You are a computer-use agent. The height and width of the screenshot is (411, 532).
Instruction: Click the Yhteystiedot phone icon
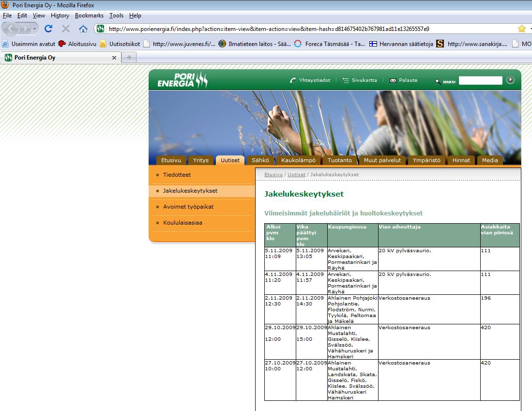pyautogui.click(x=292, y=80)
